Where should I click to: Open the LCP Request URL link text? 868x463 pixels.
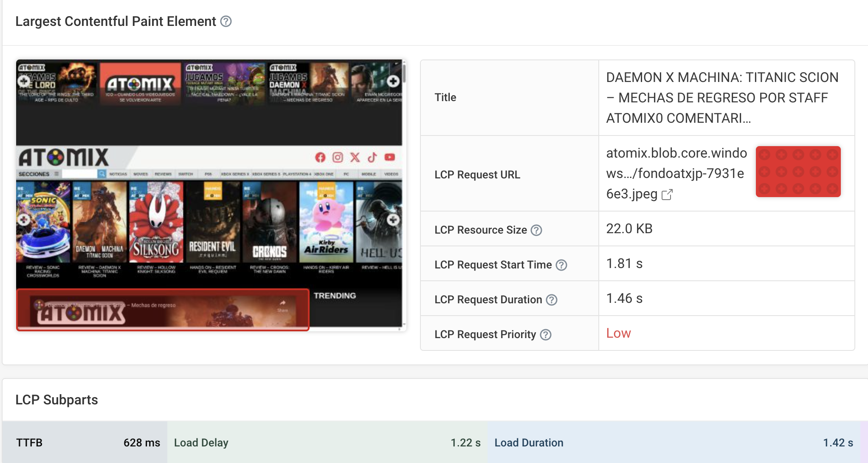click(676, 173)
